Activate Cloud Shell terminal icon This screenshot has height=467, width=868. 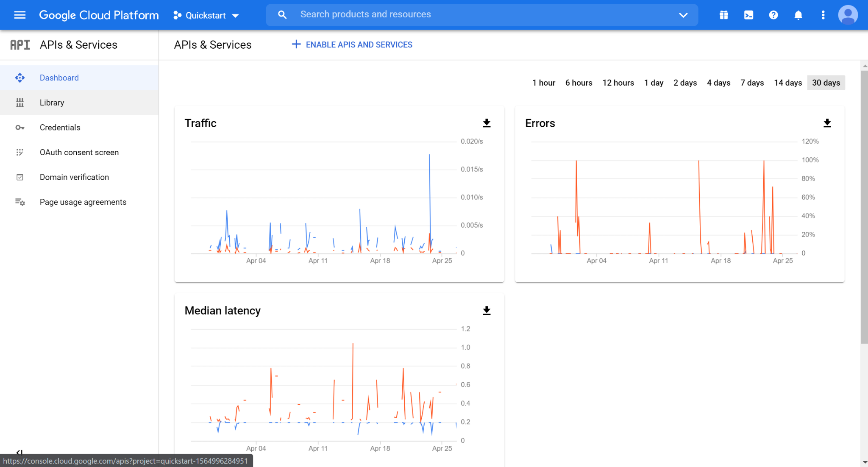pos(749,15)
